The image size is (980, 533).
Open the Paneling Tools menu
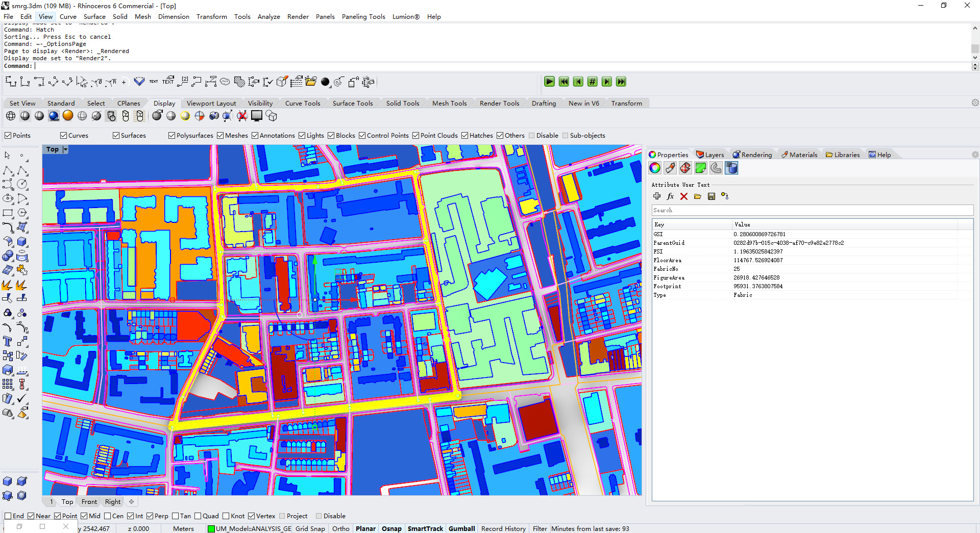(363, 17)
